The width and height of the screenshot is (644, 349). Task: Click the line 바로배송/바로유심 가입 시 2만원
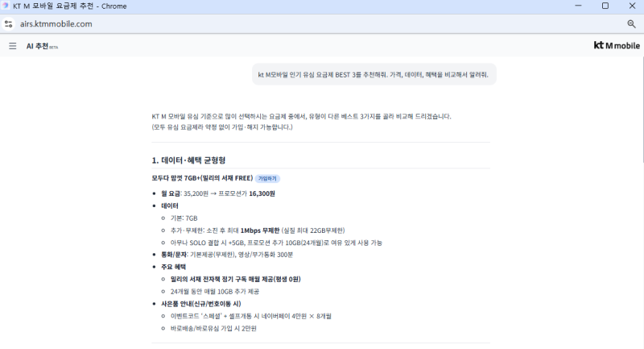click(213, 329)
